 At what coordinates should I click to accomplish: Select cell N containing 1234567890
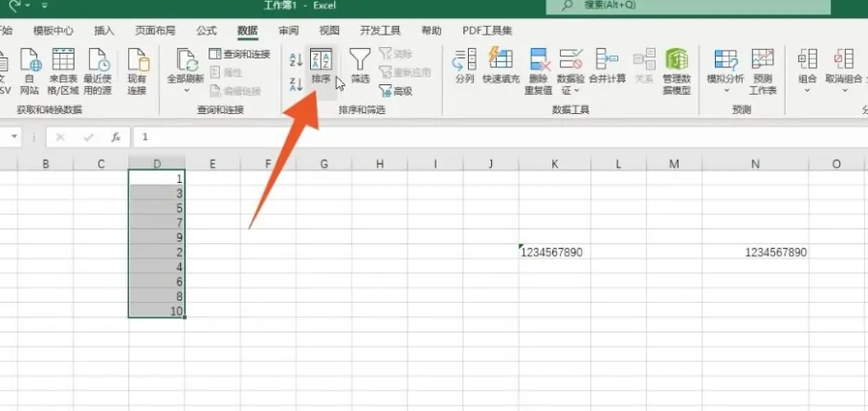[x=755, y=253]
